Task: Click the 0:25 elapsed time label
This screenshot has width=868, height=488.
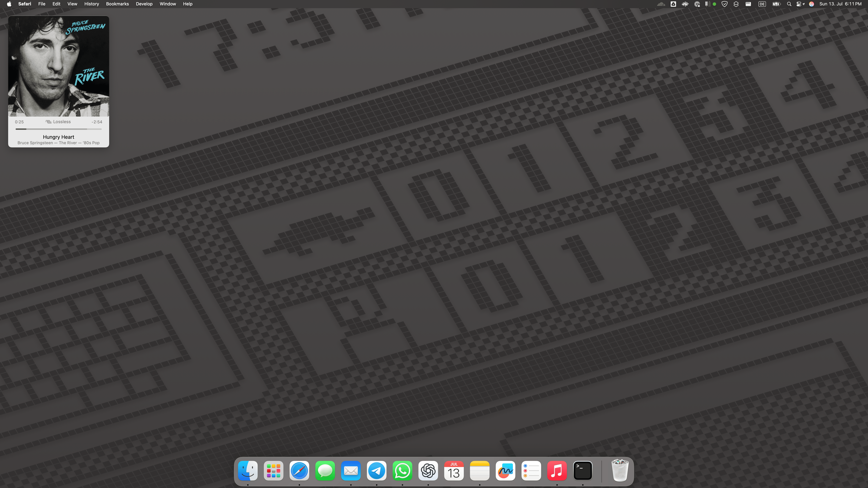Action: pyautogui.click(x=19, y=122)
